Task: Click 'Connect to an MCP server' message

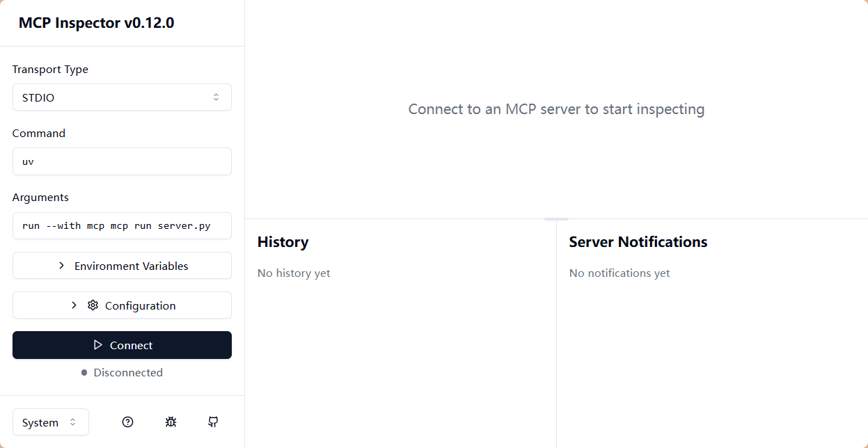Action: (556, 109)
